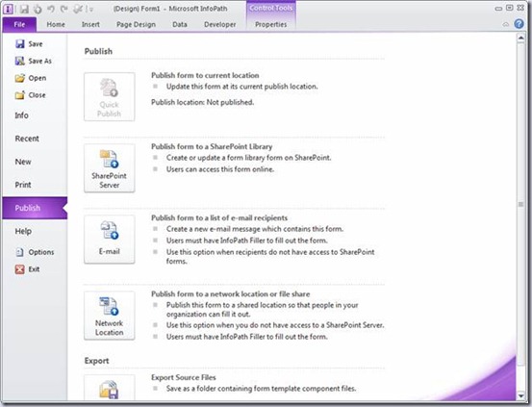
Task: Open the File tab
Action: click(x=19, y=24)
